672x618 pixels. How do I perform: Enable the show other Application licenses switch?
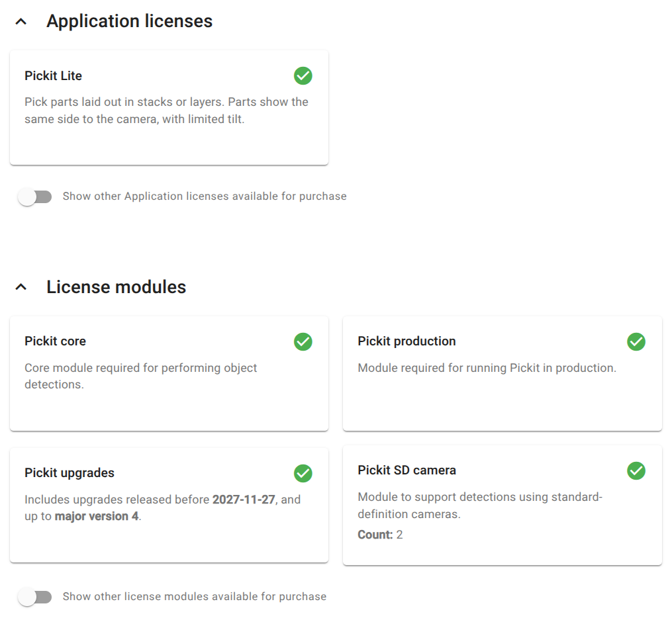35,197
